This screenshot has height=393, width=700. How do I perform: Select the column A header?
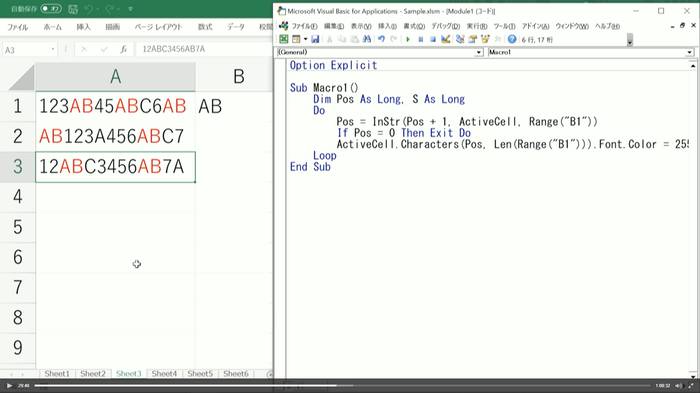click(x=115, y=77)
